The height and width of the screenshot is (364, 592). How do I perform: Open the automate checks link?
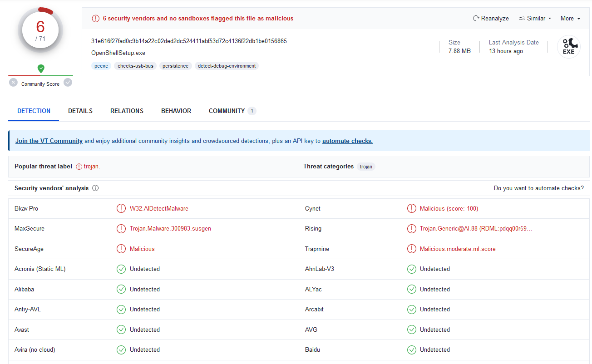pos(347,141)
